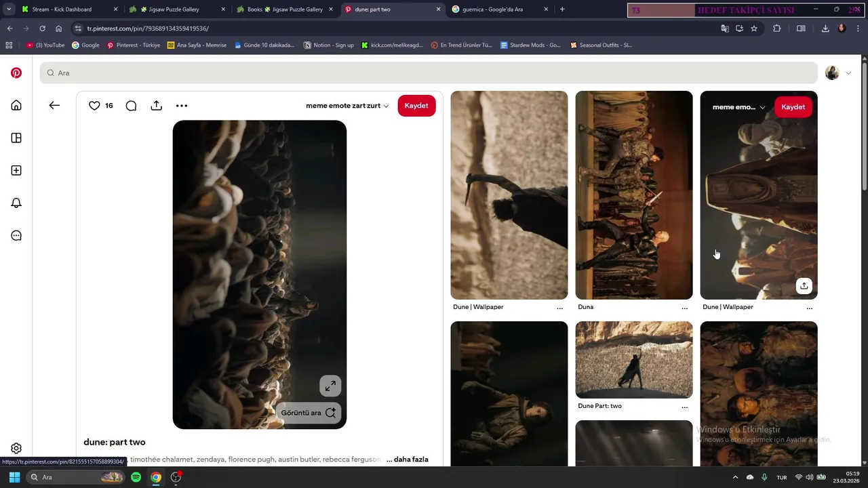Click the 'Görüntü ara' visual search button
This screenshot has width=868, height=488.
(309, 413)
